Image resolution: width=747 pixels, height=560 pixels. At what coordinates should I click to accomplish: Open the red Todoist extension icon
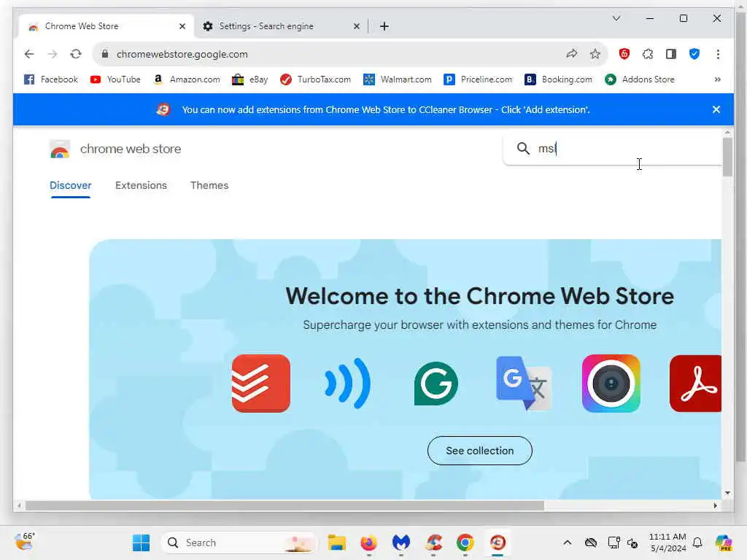(x=261, y=384)
